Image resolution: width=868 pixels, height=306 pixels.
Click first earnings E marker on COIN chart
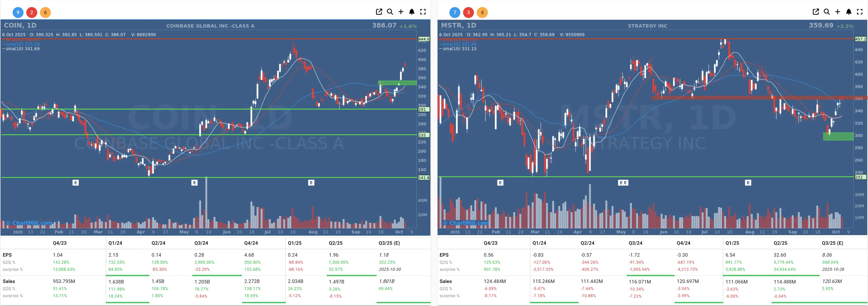click(x=75, y=182)
